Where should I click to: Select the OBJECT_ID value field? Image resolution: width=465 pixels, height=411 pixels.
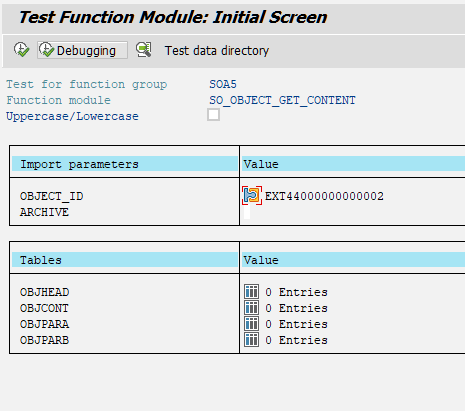[x=324, y=196]
